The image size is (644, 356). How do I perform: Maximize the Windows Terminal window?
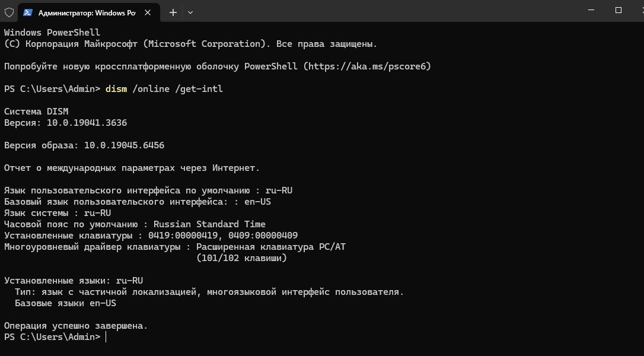click(619, 10)
